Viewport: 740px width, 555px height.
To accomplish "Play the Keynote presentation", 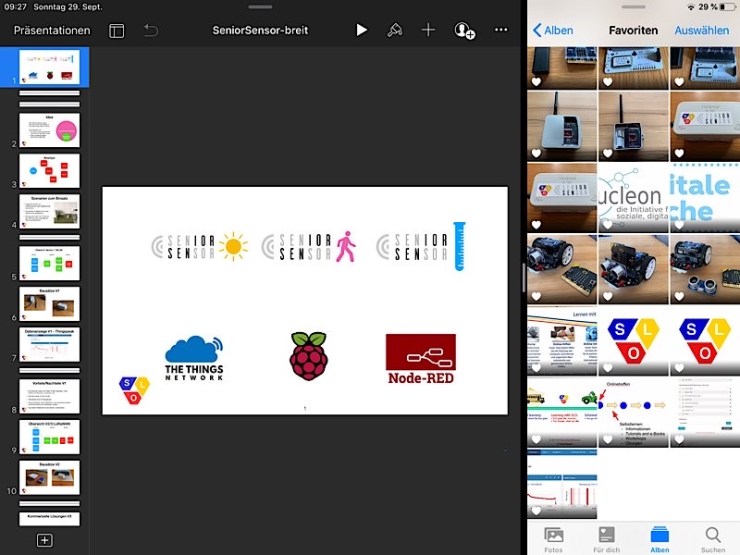I will pos(362,30).
